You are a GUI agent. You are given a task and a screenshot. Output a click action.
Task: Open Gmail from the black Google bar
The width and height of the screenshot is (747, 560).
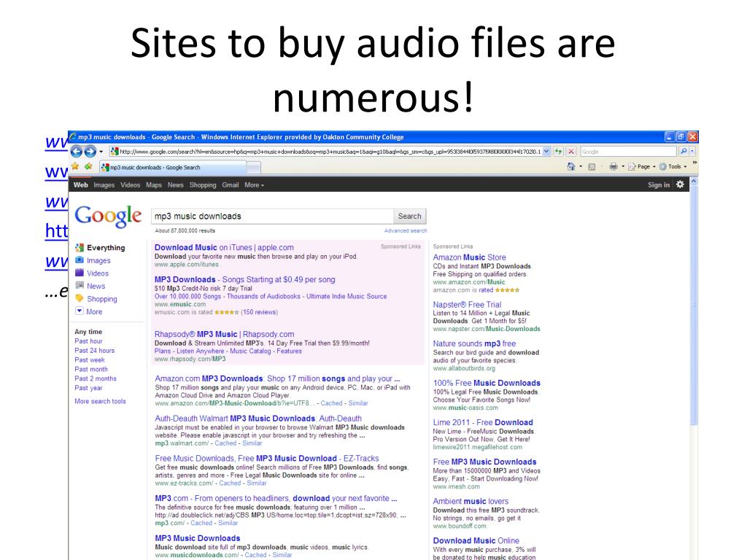coord(230,184)
